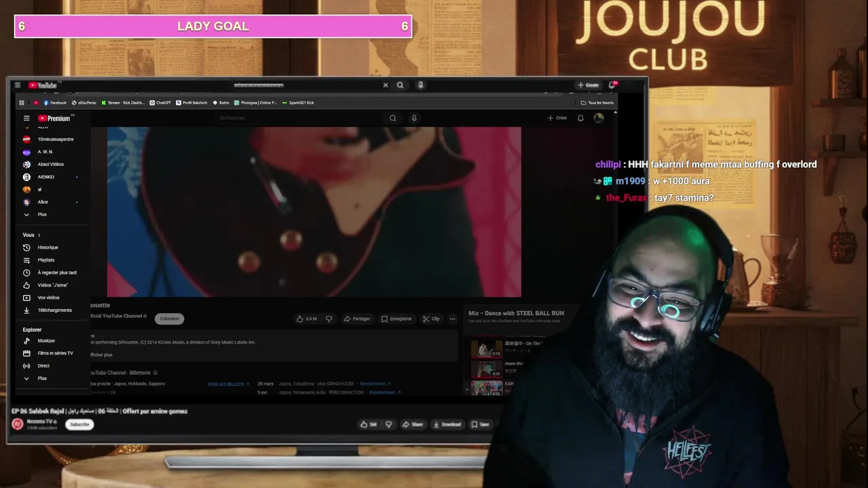Click the S'abonner button
868x488 pixels.
[x=169, y=319]
